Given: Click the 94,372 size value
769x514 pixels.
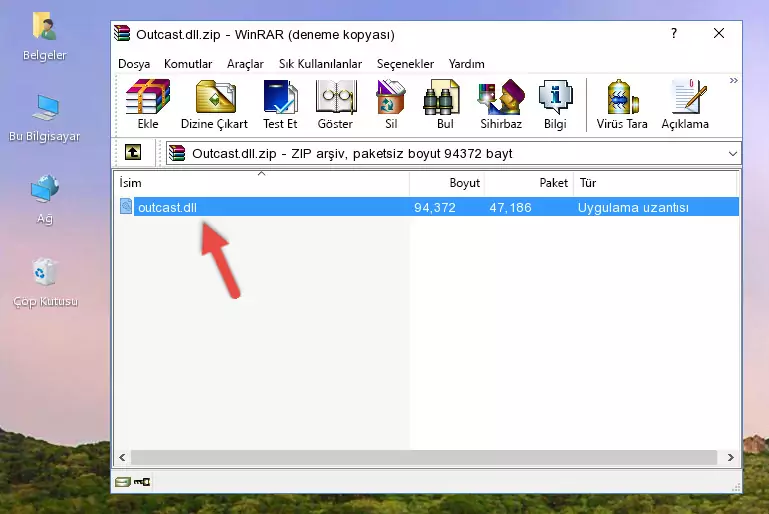Looking at the screenshot, I should [435, 207].
